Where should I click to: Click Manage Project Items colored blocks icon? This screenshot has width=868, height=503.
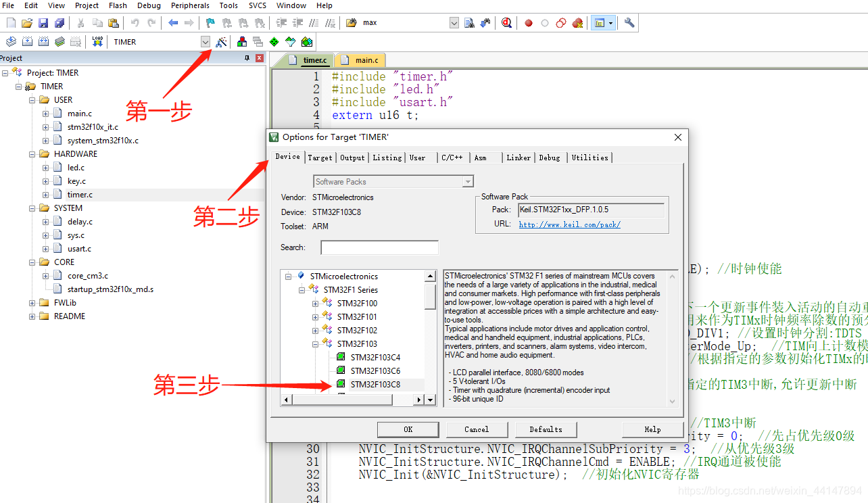point(241,42)
